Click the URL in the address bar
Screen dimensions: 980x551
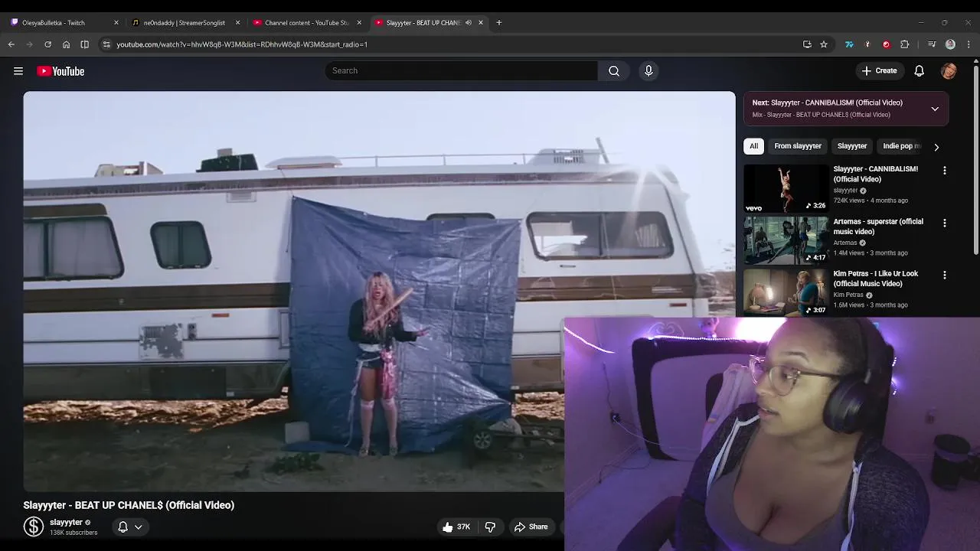point(242,44)
